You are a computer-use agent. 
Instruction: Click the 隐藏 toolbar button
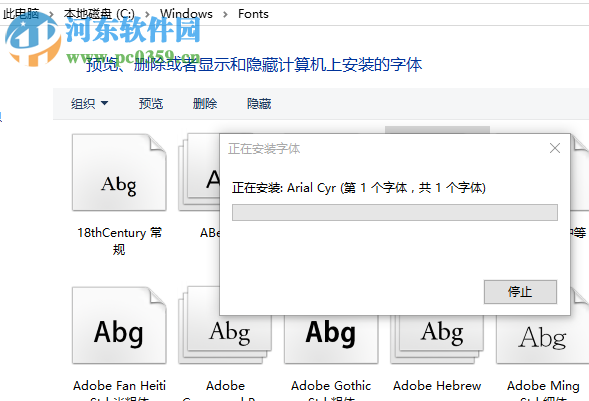(x=259, y=103)
